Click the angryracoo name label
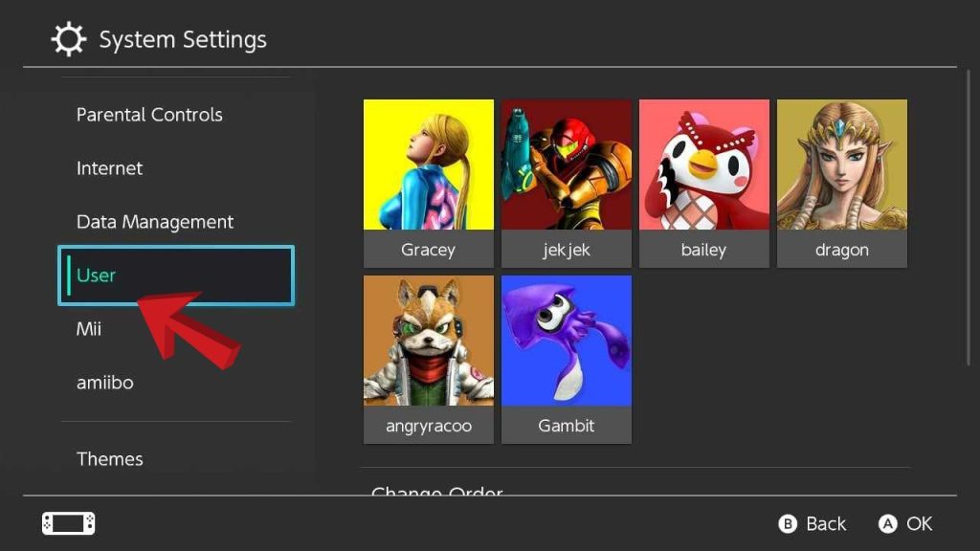Screen dimensions: 980x551 tap(428, 426)
